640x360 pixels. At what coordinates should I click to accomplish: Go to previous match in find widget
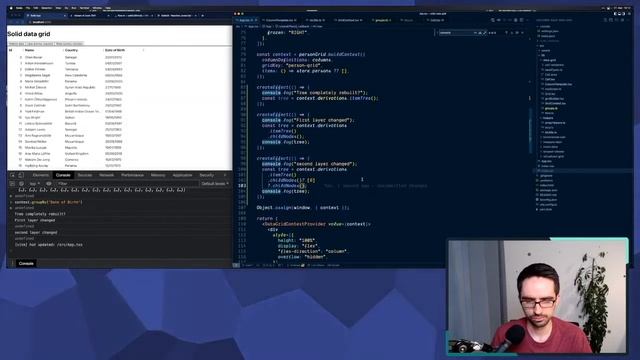pyautogui.click(x=507, y=33)
